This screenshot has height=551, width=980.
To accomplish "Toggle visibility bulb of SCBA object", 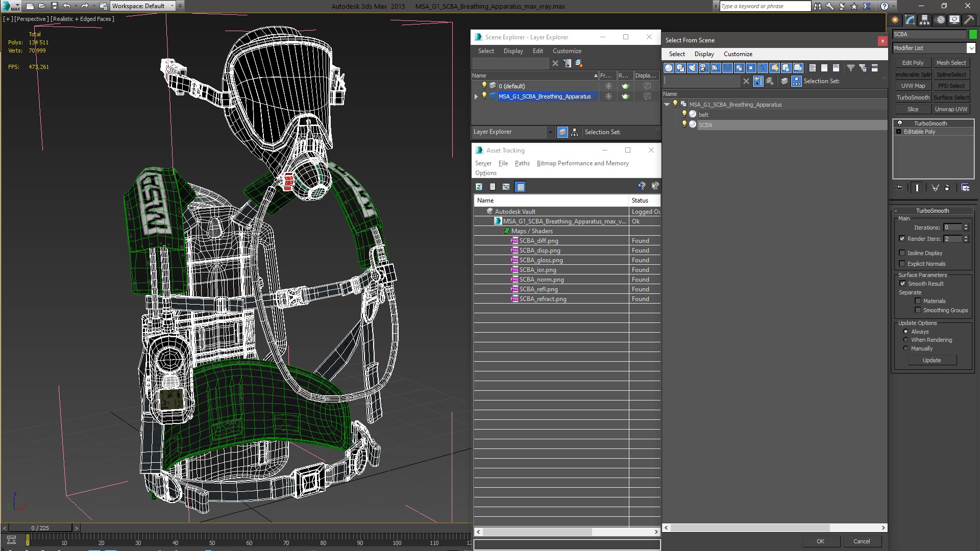I will coord(684,124).
